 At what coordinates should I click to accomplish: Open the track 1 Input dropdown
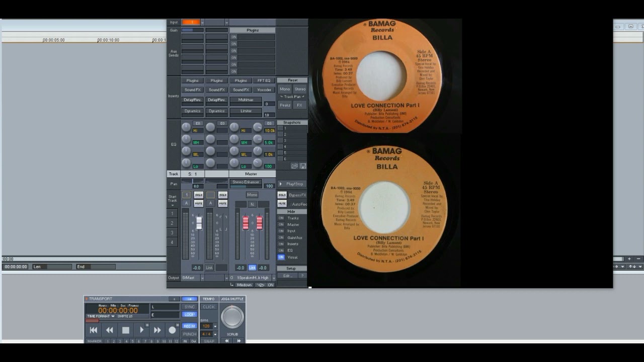tap(203, 22)
